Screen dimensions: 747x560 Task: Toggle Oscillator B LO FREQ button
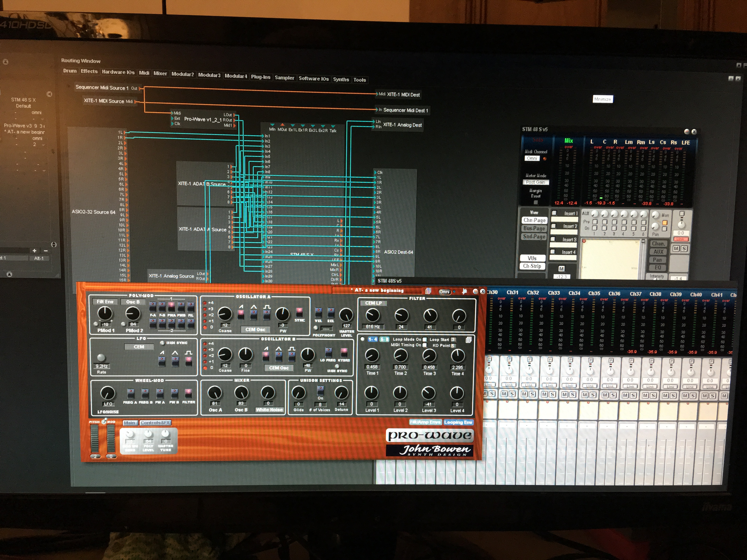coord(328,352)
